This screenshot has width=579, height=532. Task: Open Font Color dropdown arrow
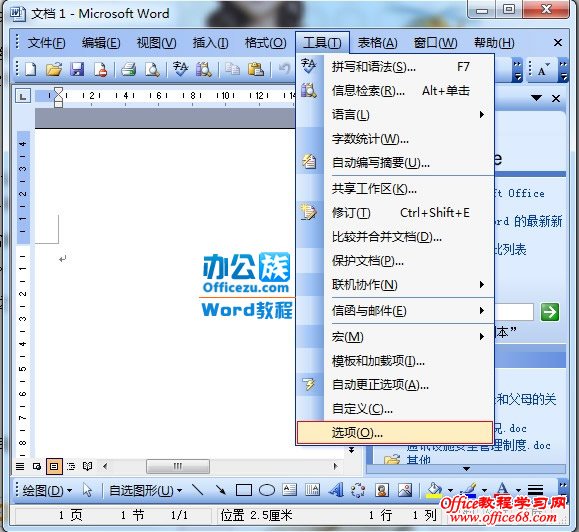(518, 491)
